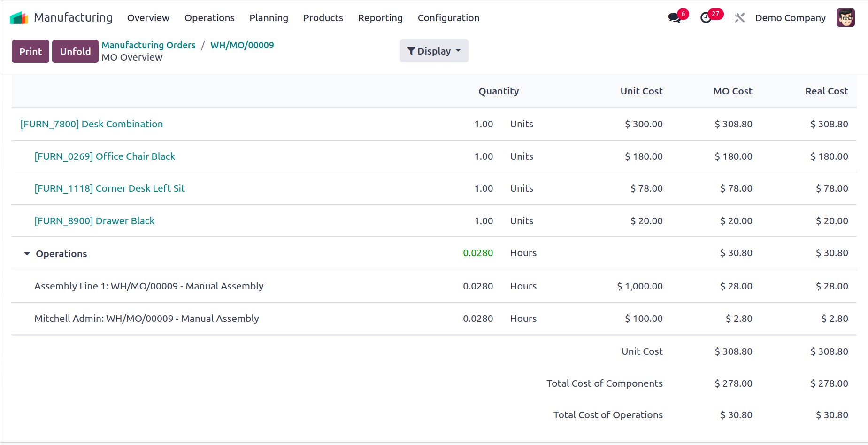Click the Unfold button

(75, 51)
